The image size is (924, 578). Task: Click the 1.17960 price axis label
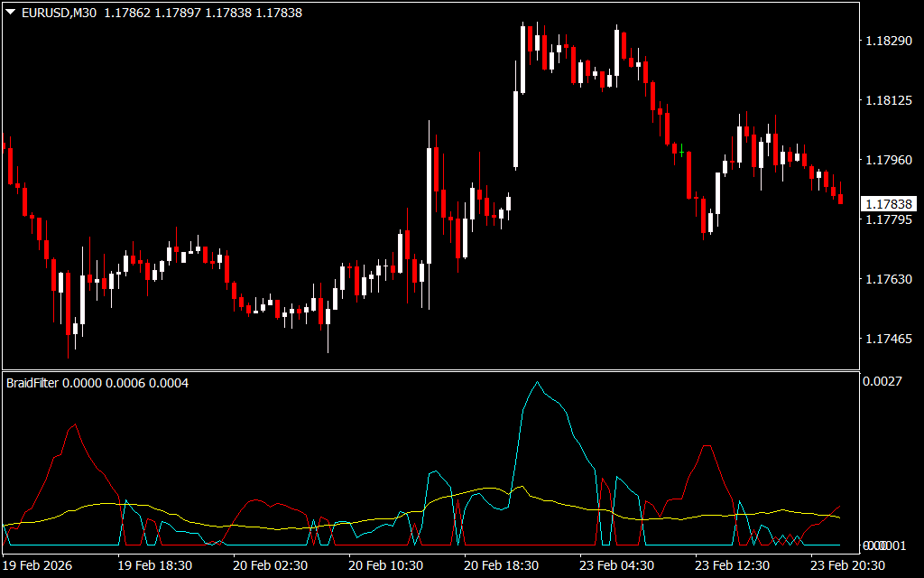[888, 160]
